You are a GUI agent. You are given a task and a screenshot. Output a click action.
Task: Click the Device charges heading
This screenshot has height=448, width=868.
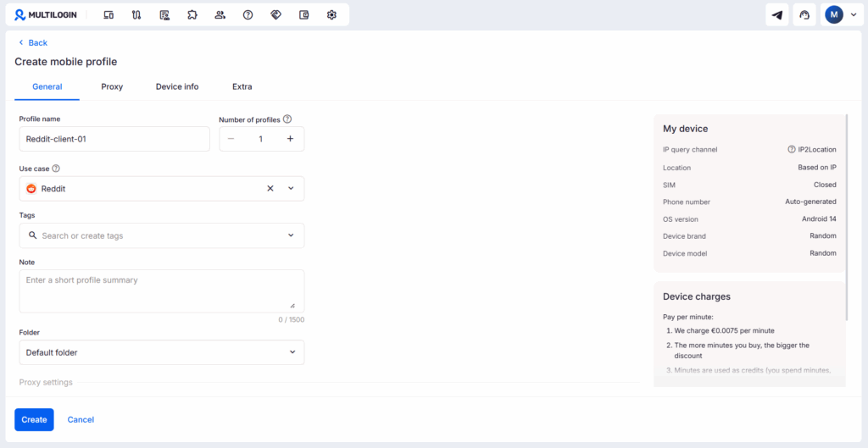pos(697,296)
